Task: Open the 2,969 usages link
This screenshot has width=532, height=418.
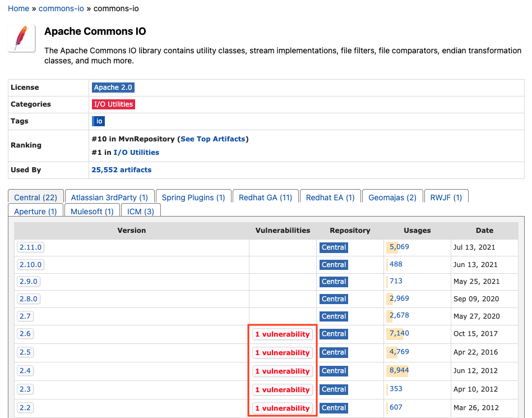Action: pyautogui.click(x=399, y=298)
